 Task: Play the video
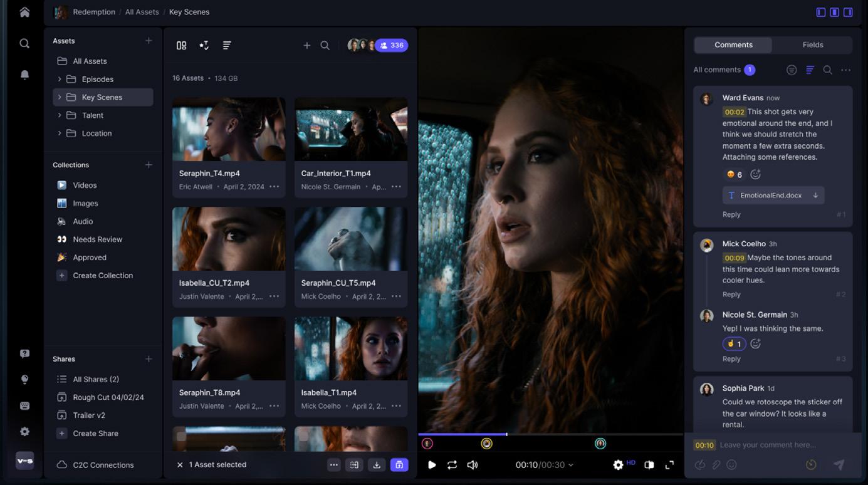point(432,465)
